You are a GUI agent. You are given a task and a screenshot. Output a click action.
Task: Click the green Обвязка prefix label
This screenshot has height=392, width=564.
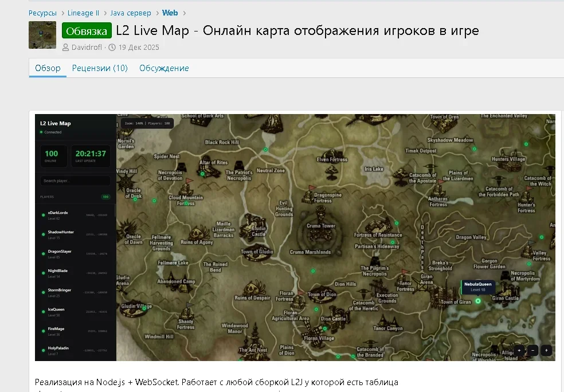pos(87,30)
